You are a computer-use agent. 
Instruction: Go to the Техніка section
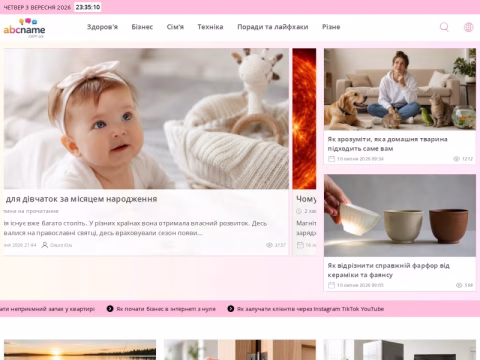210,27
